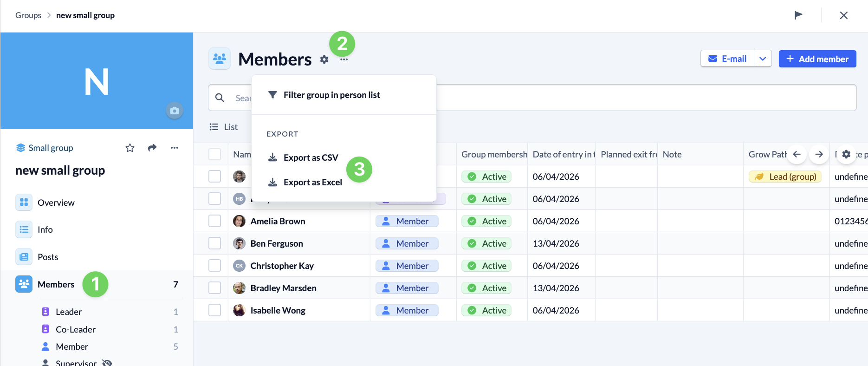Open the group's three-dots options in sidebar

coord(175,148)
